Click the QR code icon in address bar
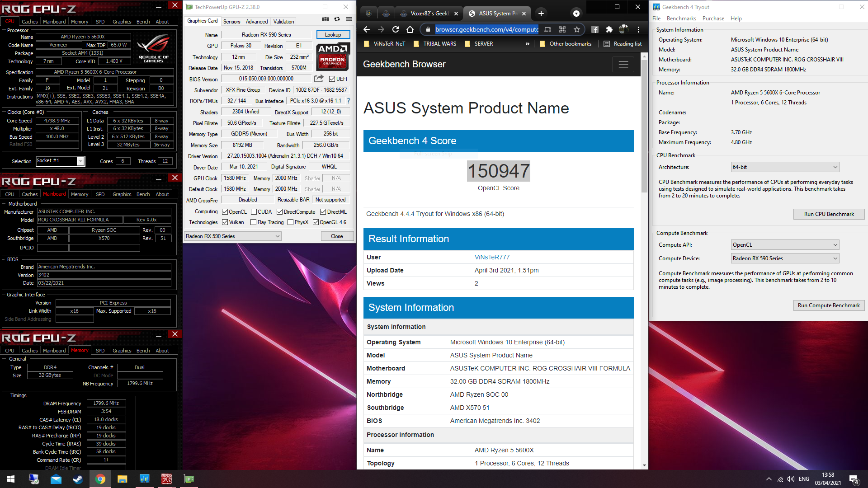868x488 pixels. (562, 29)
